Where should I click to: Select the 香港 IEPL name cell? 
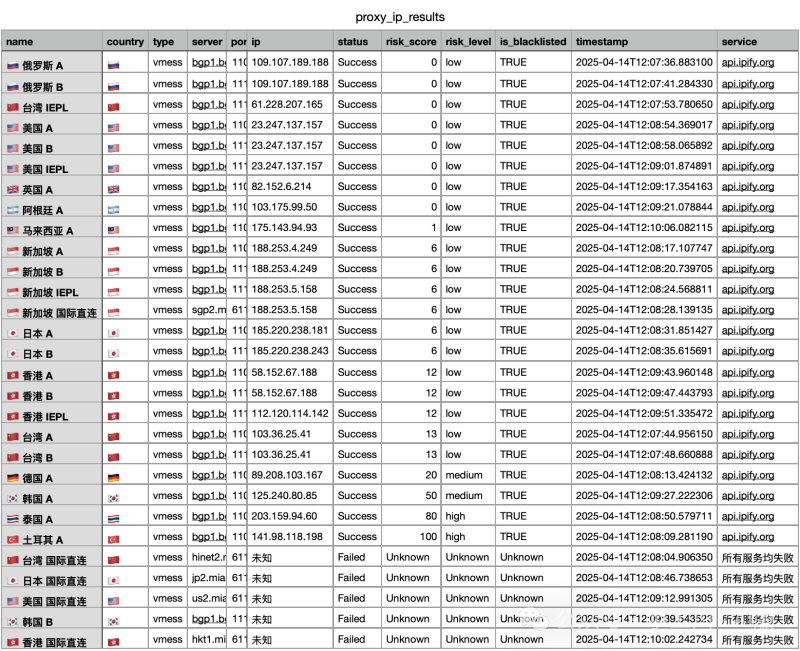coord(52,413)
